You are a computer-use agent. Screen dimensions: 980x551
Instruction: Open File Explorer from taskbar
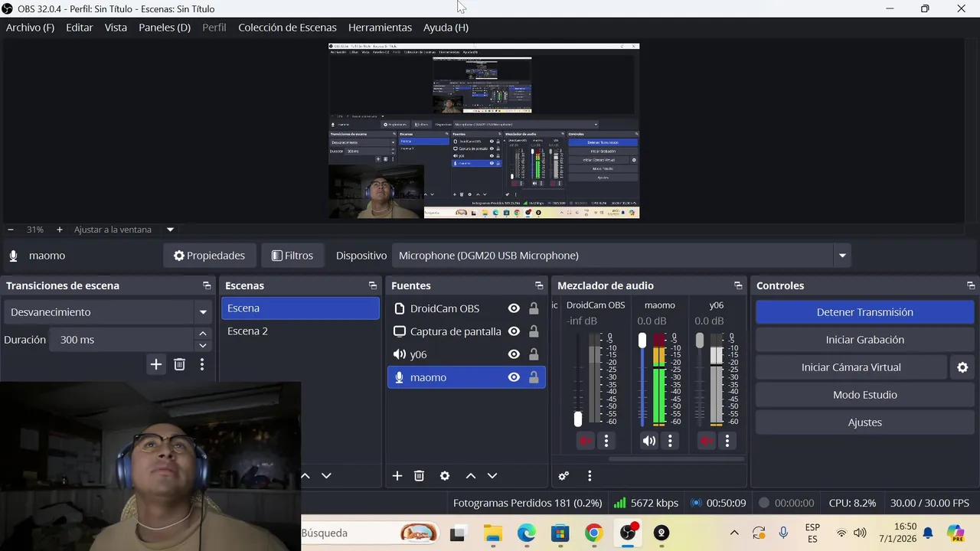pyautogui.click(x=492, y=533)
